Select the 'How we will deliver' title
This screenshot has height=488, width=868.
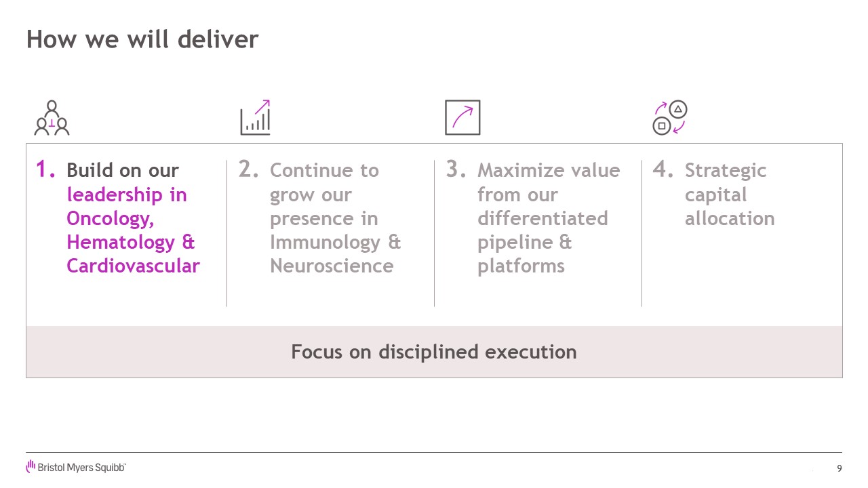coord(142,39)
